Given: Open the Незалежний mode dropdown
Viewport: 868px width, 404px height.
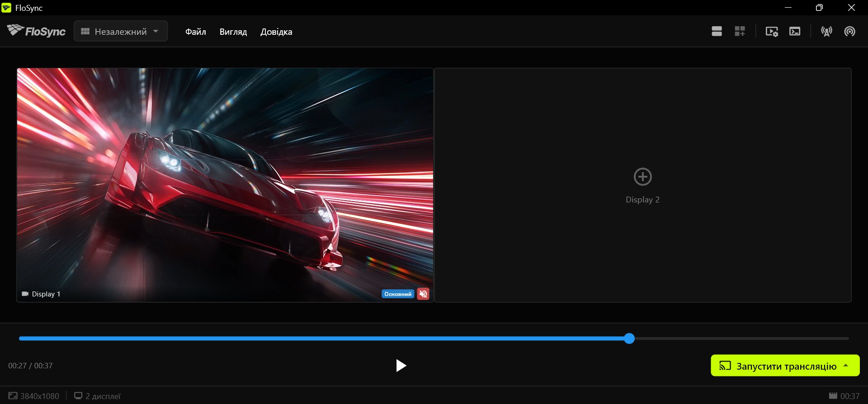Looking at the screenshot, I should tap(121, 31).
